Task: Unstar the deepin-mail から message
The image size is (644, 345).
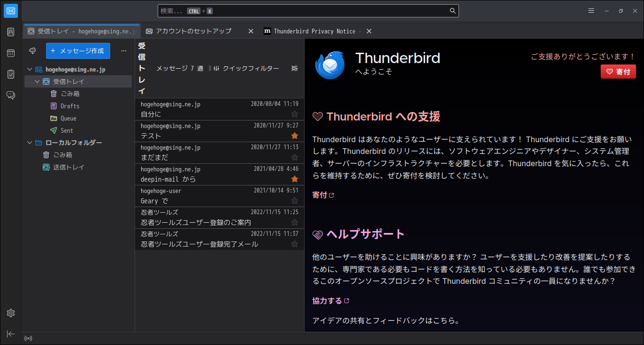Action: [x=295, y=179]
